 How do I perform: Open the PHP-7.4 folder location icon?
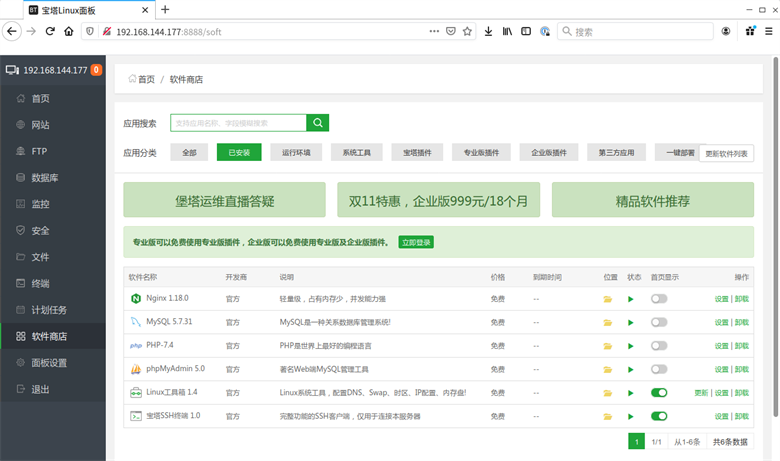pyautogui.click(x=607, y=346)
